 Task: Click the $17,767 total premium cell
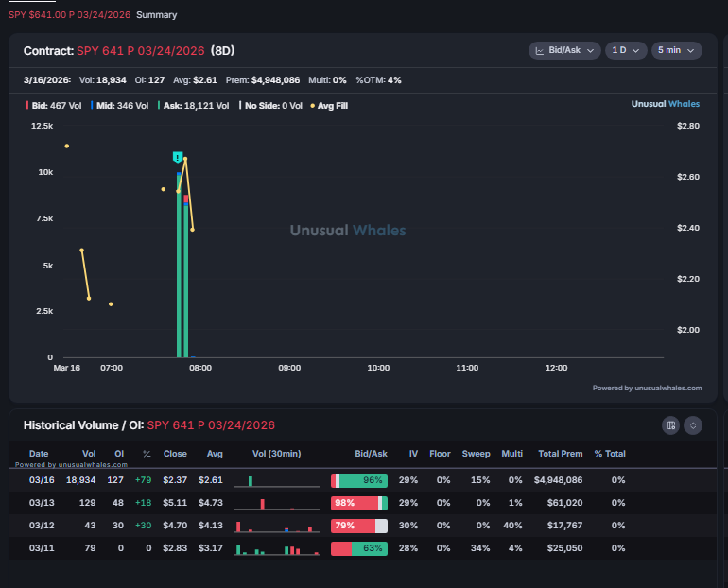click(x=564, y=526)
